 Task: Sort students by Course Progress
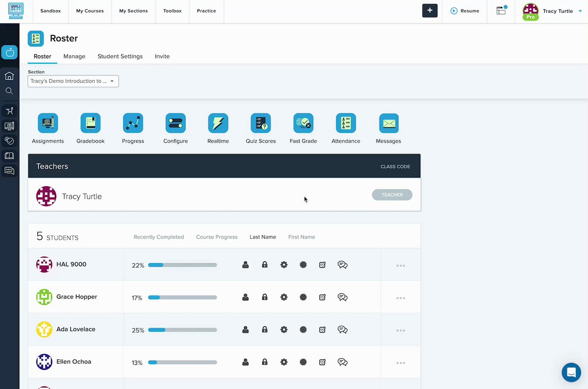217,237
